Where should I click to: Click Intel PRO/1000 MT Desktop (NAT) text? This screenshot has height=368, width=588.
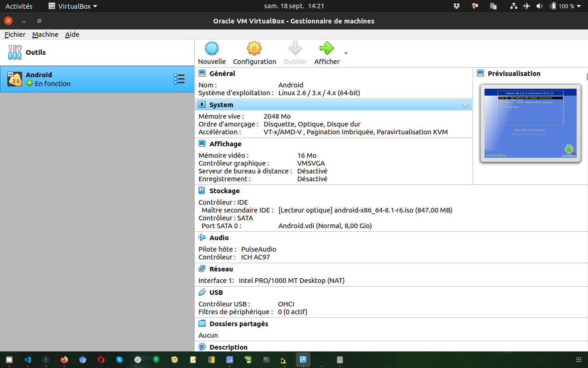[x=292, y=281]
